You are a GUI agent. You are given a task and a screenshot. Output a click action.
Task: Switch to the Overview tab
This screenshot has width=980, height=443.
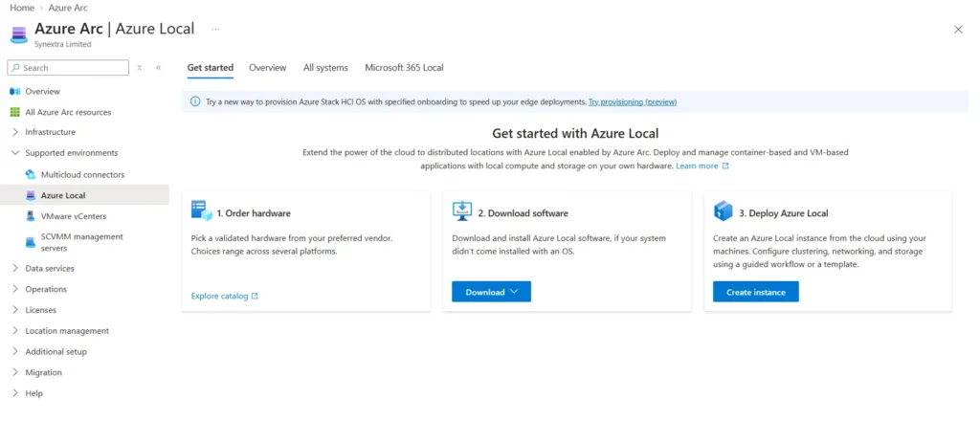click(268, 68)
